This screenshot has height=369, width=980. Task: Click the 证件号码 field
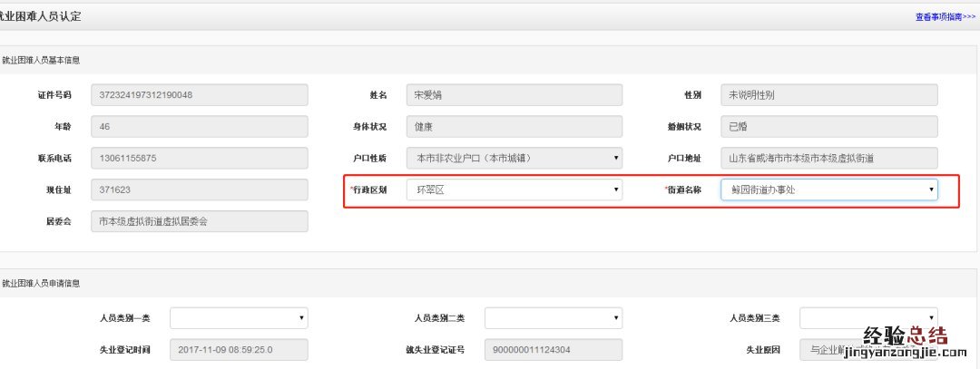pos(200,95)
